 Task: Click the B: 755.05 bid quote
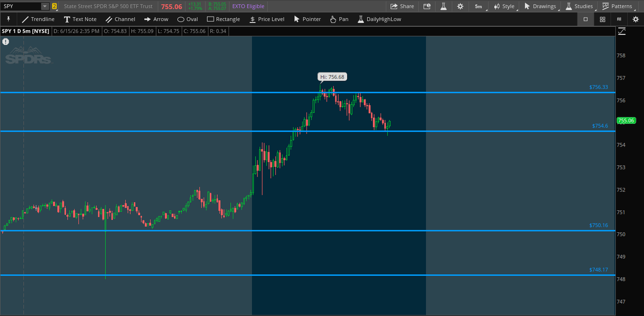(x=217, y=4)
